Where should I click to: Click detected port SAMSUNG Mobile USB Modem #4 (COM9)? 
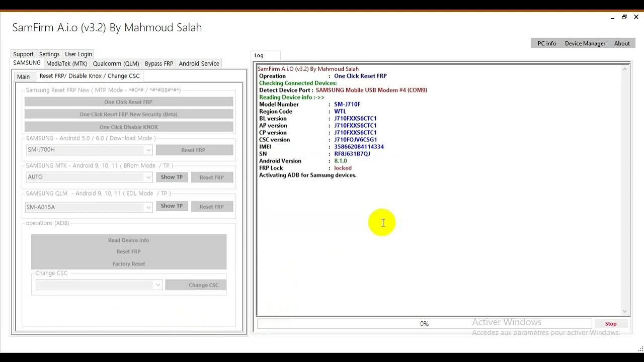click(371, 90)
